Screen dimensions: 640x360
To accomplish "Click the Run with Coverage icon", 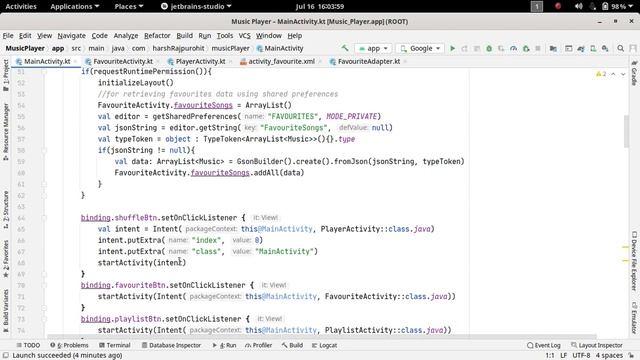I will (501, 48).
